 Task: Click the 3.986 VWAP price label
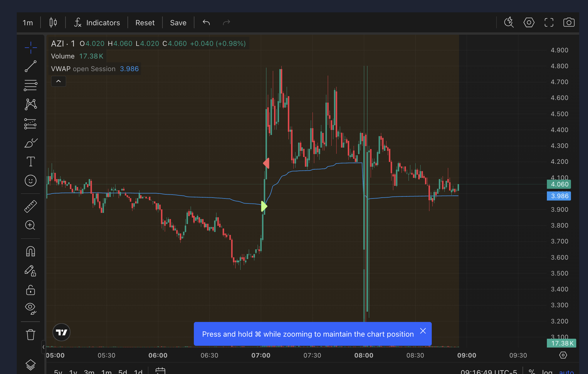coord(559,196)
